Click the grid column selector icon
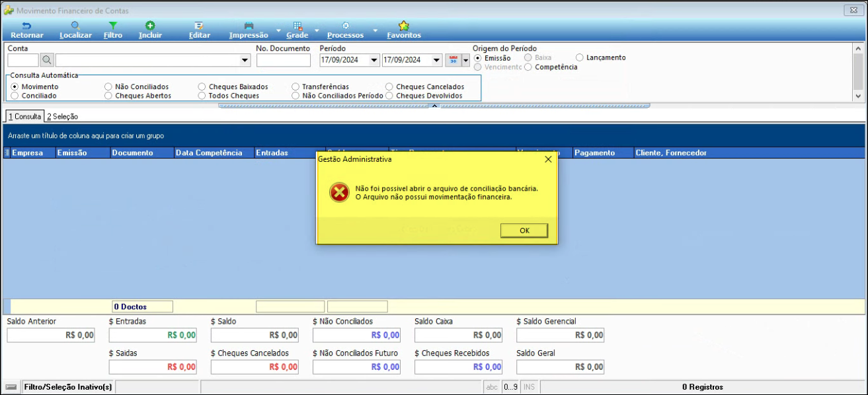Screen dimensions: 868x395 [7, 153]
